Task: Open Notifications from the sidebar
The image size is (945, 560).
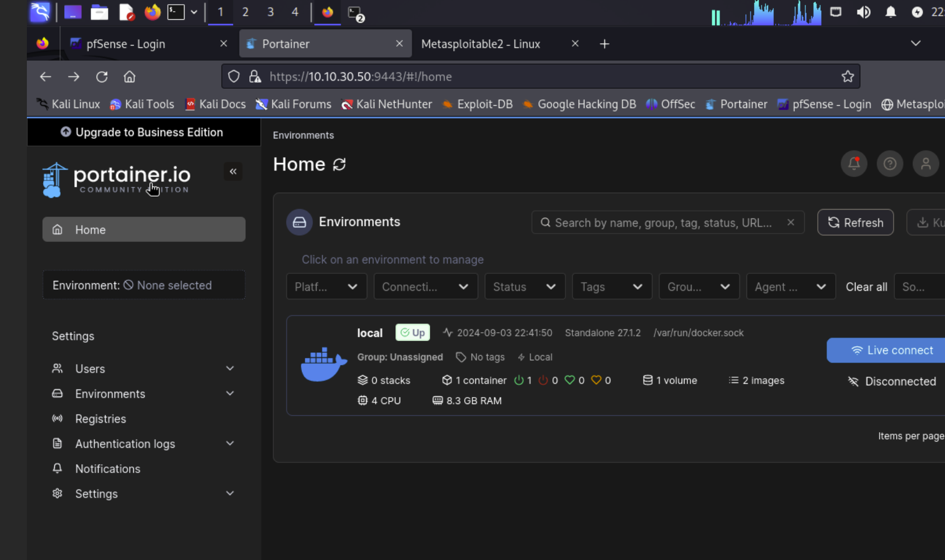Action: 107,468
